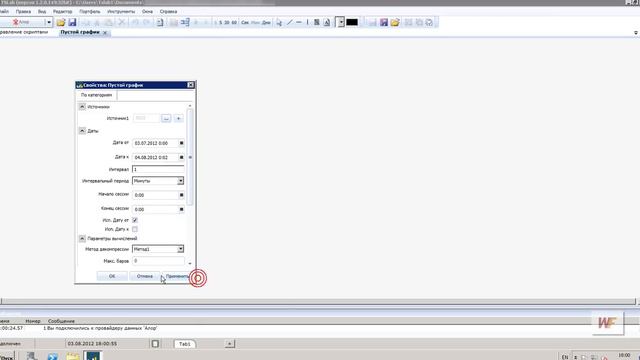The height and width of the screenshot is (360, 640).
Task: Click the ellipsis browse button for Источник1
Action: [x=166, y=118]
